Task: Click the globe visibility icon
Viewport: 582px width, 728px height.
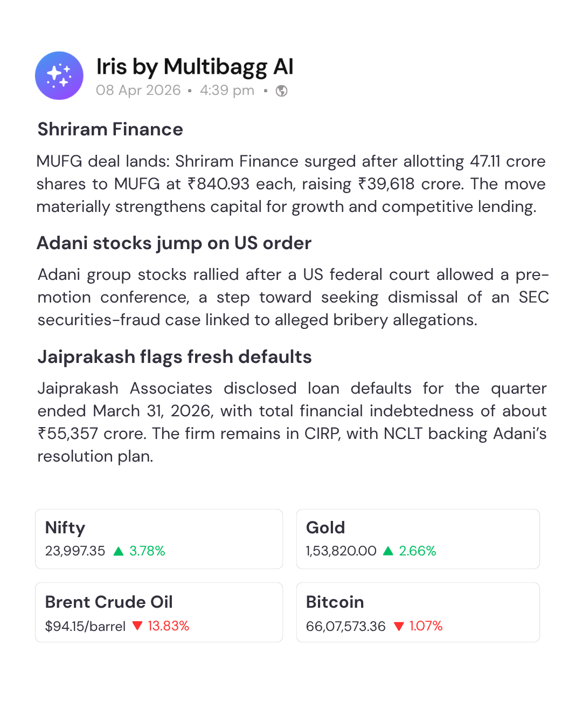Action: tap(281, 91)
